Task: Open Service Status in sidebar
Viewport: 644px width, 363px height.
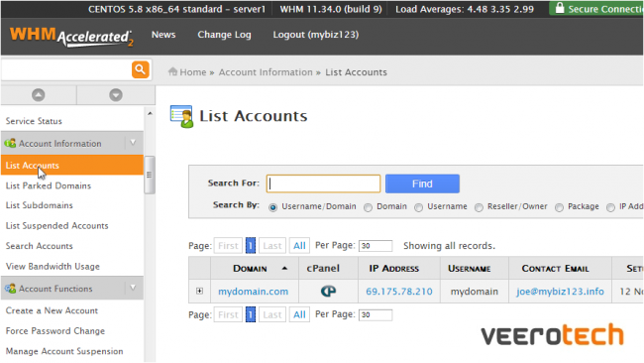Action: [34, 121]
